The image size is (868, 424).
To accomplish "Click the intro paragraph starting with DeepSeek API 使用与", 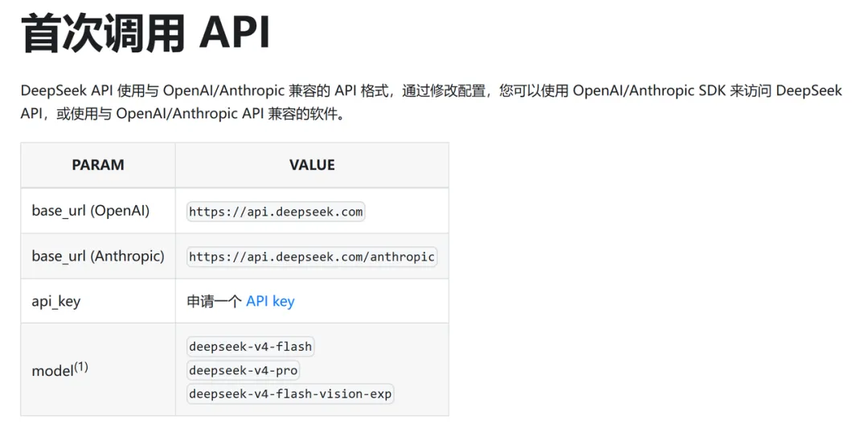I will click(432, 102).
